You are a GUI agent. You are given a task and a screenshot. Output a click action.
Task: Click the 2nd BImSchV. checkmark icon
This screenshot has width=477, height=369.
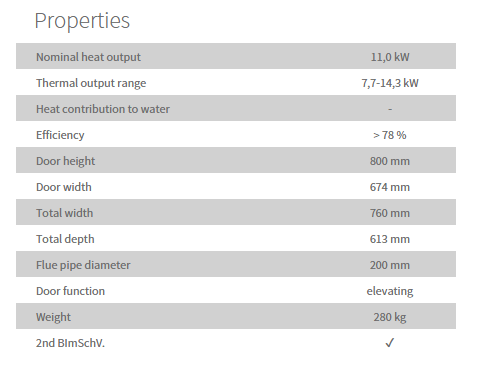click(x=390, y=343)
